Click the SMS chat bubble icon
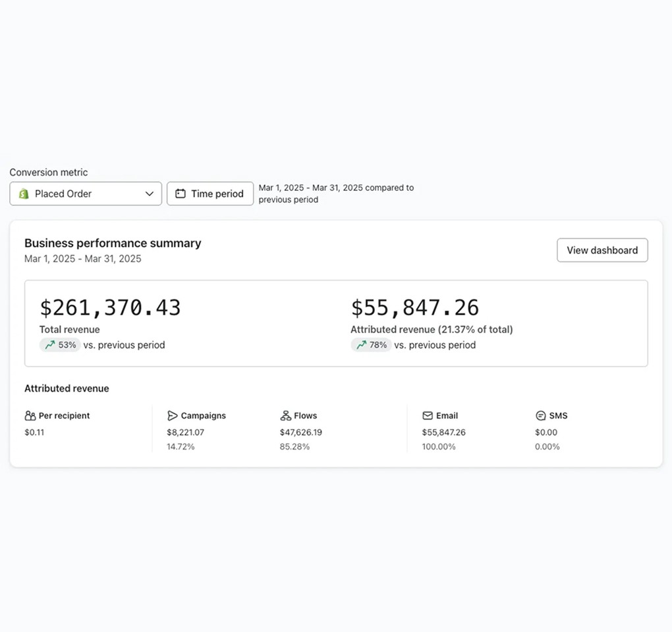This screenshot has width=672, height=632. coord(540,416)
